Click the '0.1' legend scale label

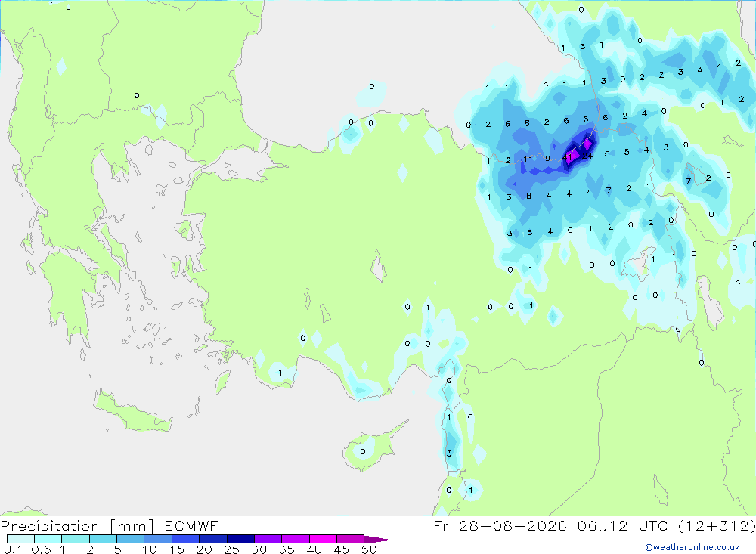coord(13,549)
